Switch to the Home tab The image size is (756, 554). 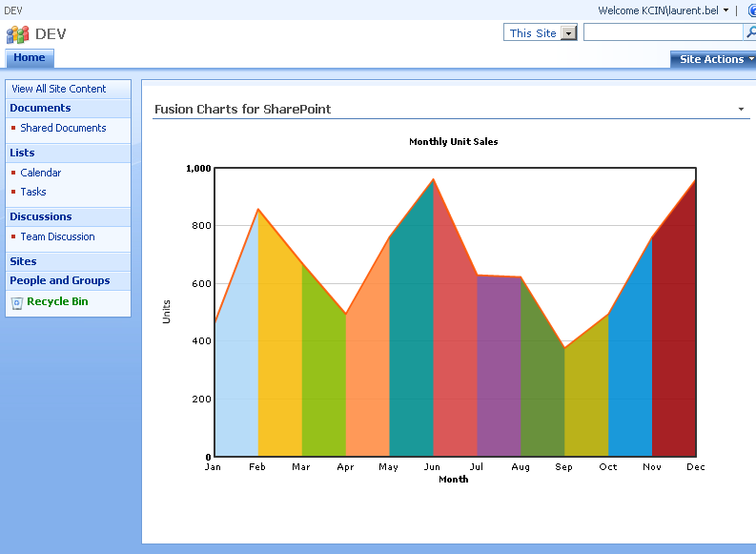click(30, 58)
